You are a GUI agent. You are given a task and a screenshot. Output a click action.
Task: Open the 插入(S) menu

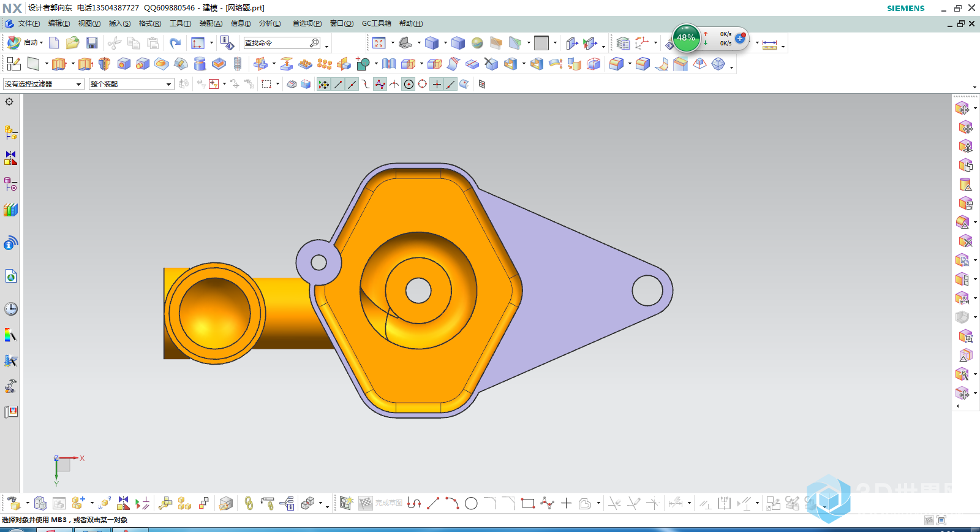click(119, 23)
